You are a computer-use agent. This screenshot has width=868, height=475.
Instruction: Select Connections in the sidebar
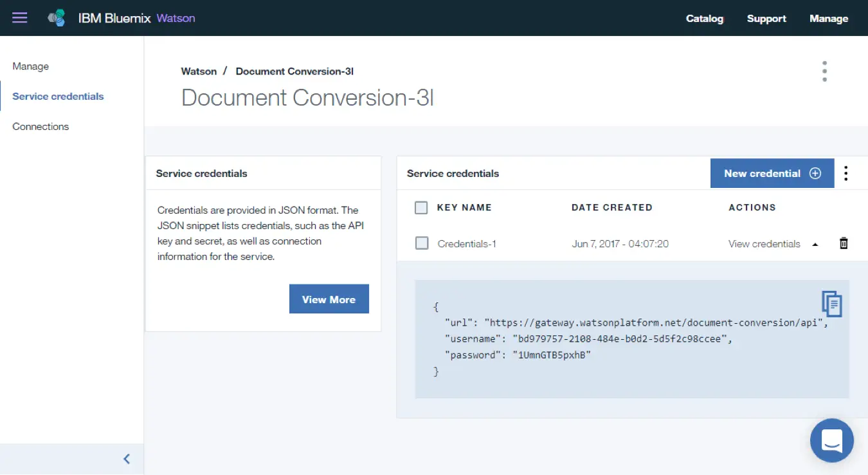click(41, 126)
